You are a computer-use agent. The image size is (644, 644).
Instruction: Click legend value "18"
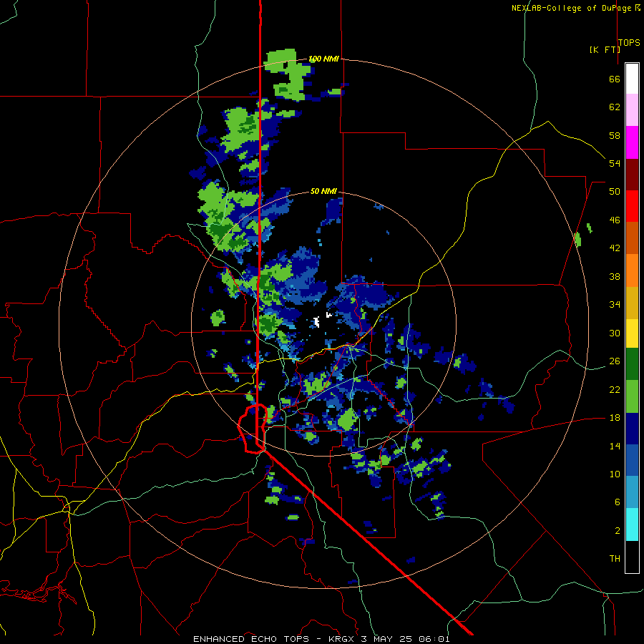[615, 418]
